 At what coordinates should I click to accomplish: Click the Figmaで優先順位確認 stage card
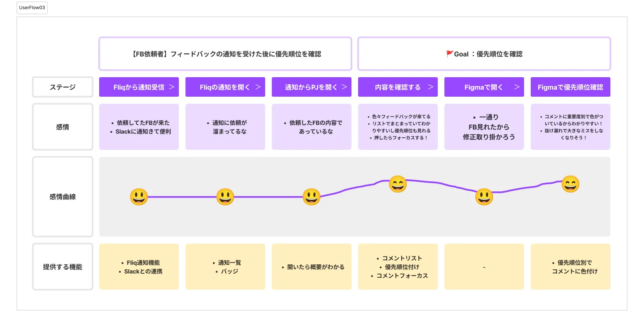571,87
